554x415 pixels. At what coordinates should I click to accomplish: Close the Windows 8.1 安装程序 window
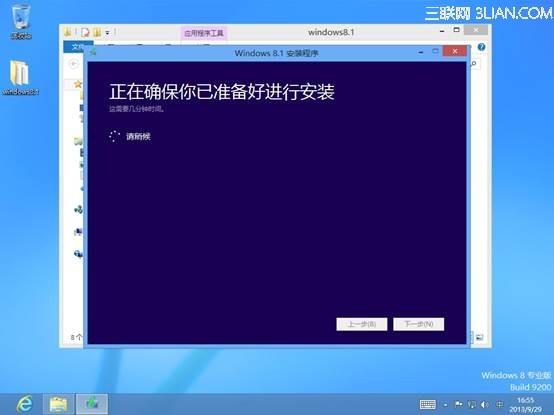[x=455, y=52]
